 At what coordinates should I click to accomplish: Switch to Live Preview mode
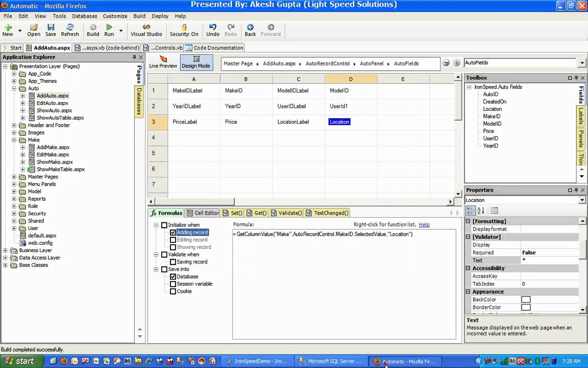coord(163,62)
